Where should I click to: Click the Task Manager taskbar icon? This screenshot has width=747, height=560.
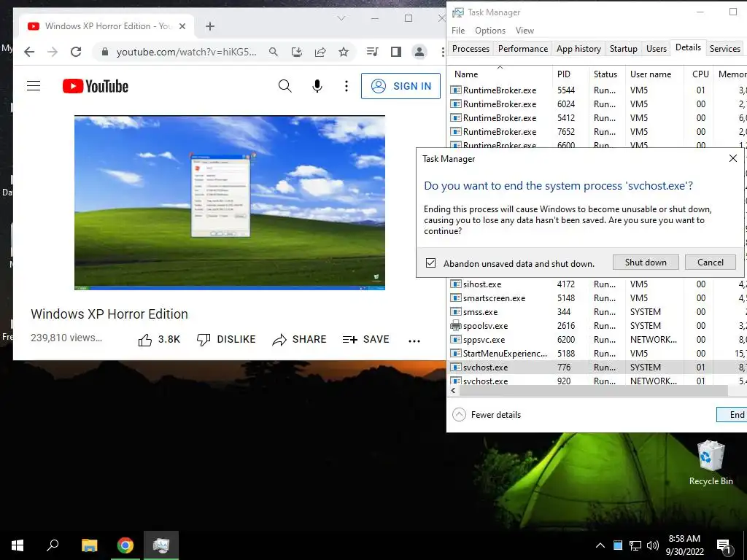(x=161, y=545)
